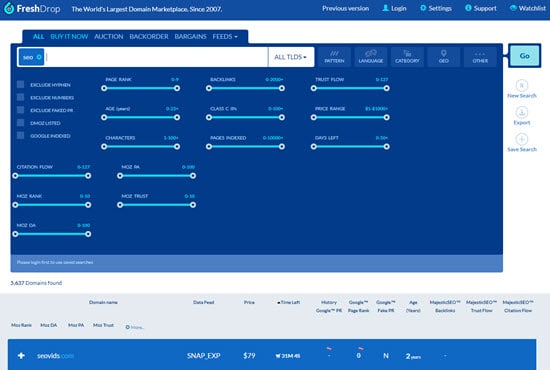Click Citation Flow slider right handle
This screenshot has height=370, width=550.
[88, 176]
